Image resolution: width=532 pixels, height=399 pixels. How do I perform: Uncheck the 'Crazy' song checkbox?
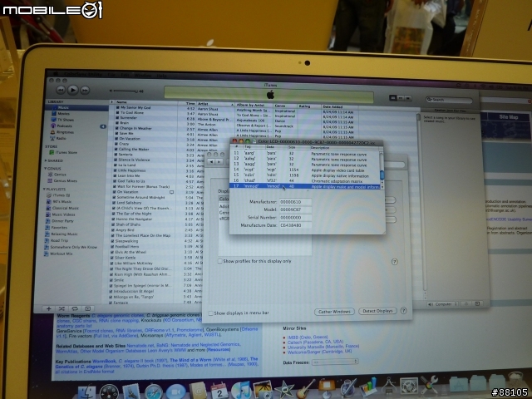point(116,144)
